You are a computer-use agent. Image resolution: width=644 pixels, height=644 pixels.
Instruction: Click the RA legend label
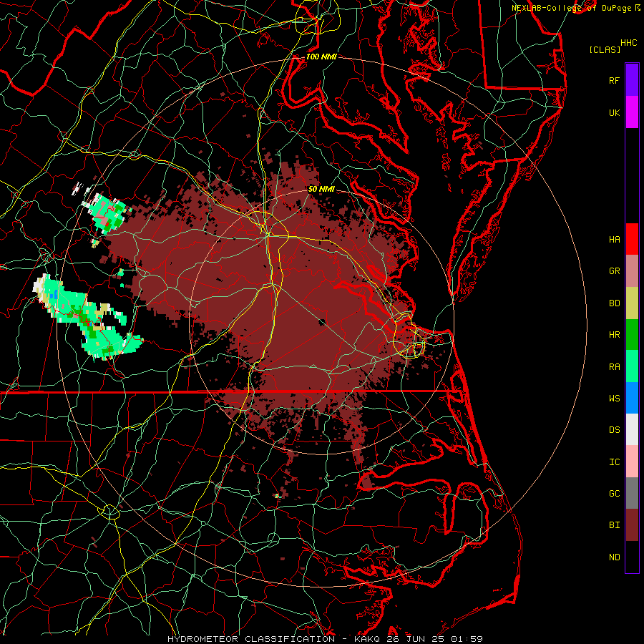615,366
